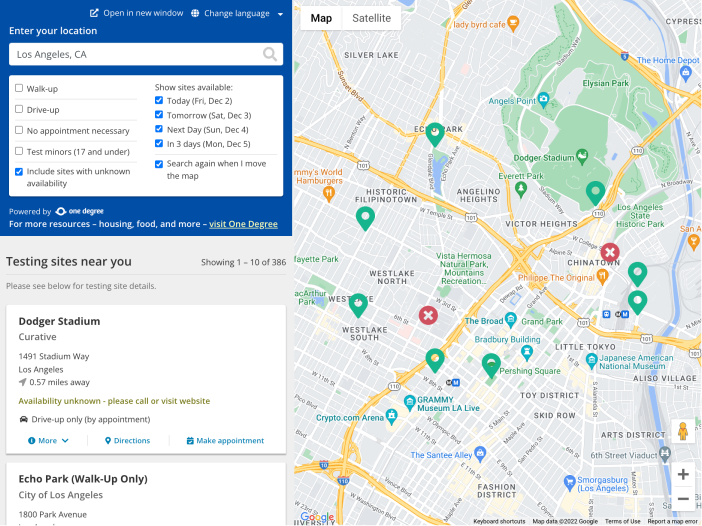
Task: Click the red X marker near W 3rd St
Action: (x=428, y=315)
